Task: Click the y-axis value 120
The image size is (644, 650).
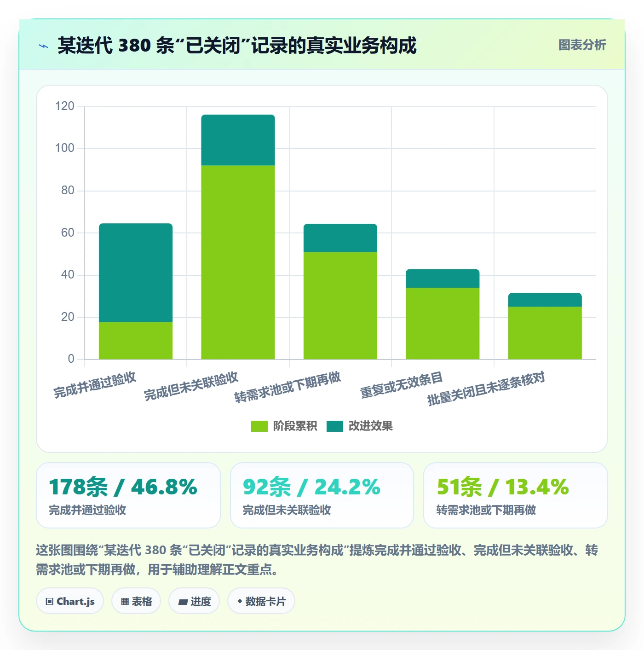Action: 64,106
